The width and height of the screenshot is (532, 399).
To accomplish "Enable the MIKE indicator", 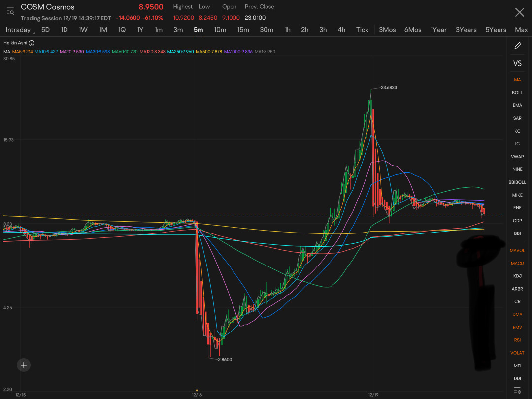I will point(517,195).
